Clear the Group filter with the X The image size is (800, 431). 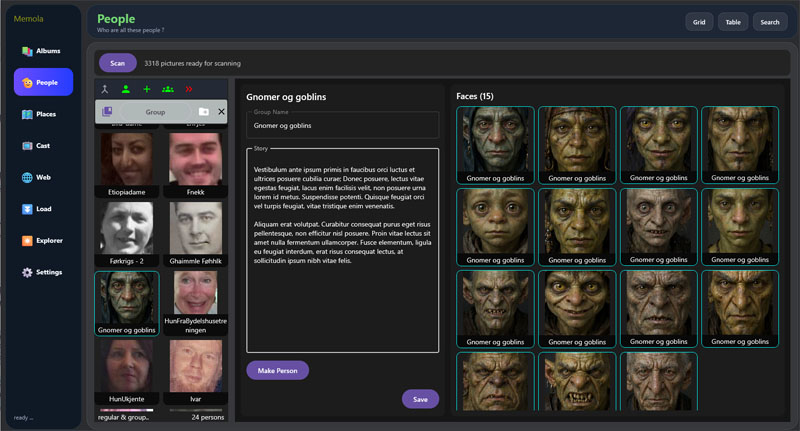pyautogui.click(x=221, y=111)
